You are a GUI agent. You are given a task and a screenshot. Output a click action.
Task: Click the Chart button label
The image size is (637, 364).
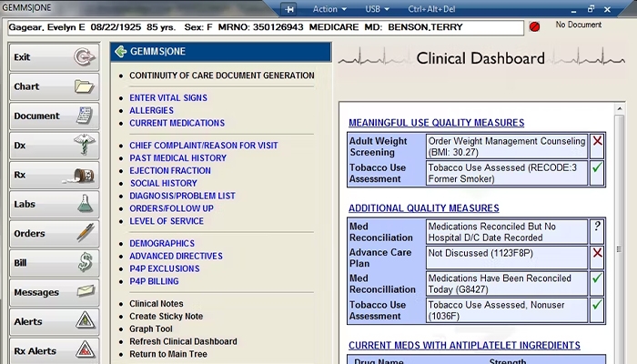tap(26, 86)
